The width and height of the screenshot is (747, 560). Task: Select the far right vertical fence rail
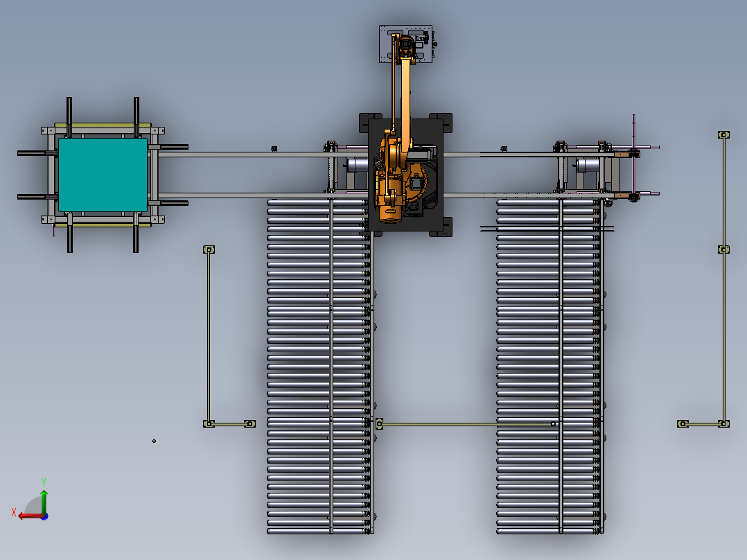tap(724, 279)
